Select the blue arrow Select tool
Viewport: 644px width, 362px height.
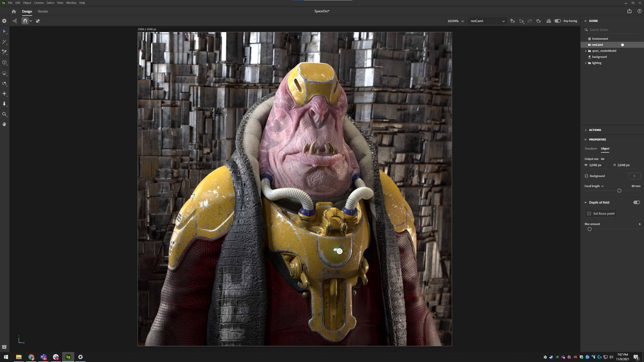tap(4, 31)
